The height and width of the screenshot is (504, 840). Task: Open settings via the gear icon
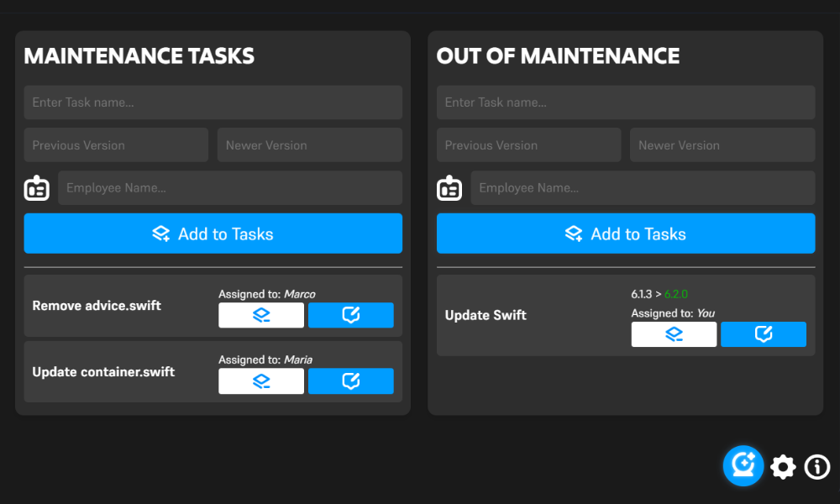[x=783, y=467]
